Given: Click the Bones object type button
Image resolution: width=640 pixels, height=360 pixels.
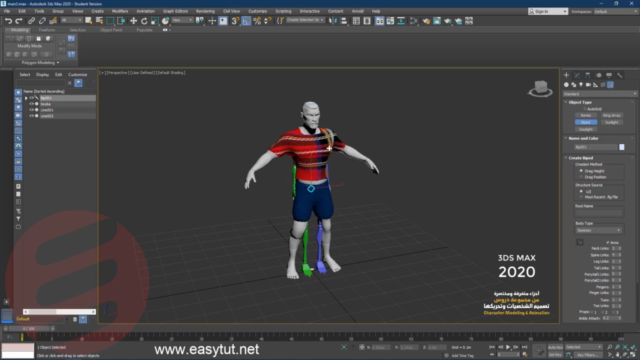Looking at the screenshot, I should click(x=586, y=116).
